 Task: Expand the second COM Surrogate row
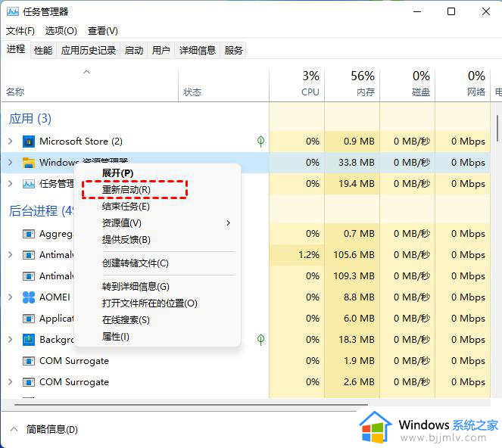tap(11, 382)
